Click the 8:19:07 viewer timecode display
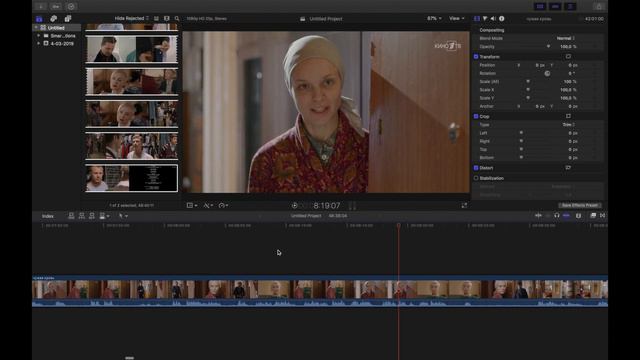 [x=327, y=206]
